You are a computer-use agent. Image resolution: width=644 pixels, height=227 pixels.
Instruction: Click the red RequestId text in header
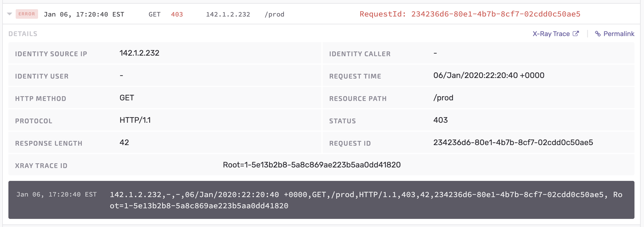[470, 14]
